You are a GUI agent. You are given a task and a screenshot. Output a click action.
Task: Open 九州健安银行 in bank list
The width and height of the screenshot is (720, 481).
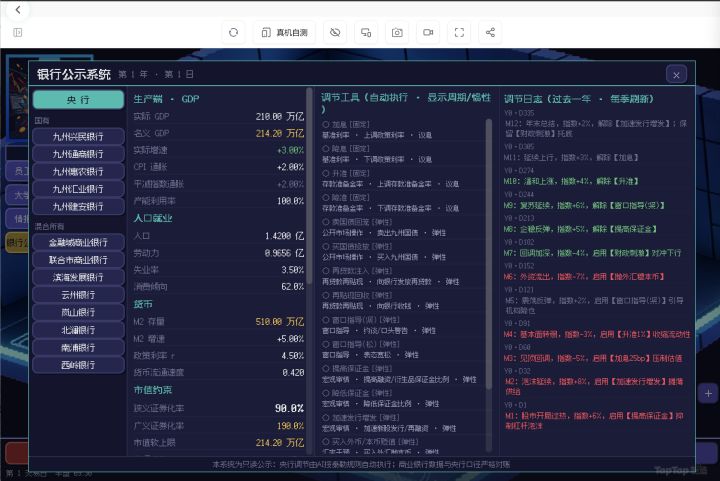click(x=79, y=206)
